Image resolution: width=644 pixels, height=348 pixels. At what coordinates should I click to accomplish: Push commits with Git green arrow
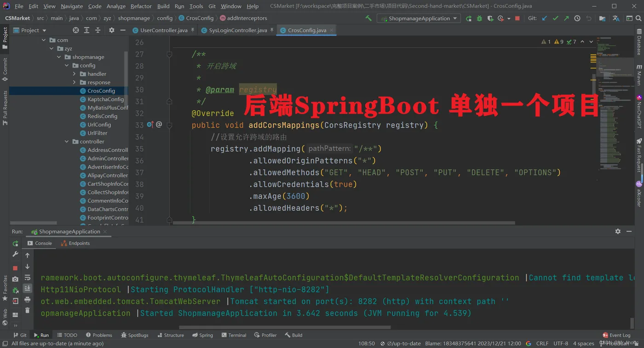[x=566, y=18]
